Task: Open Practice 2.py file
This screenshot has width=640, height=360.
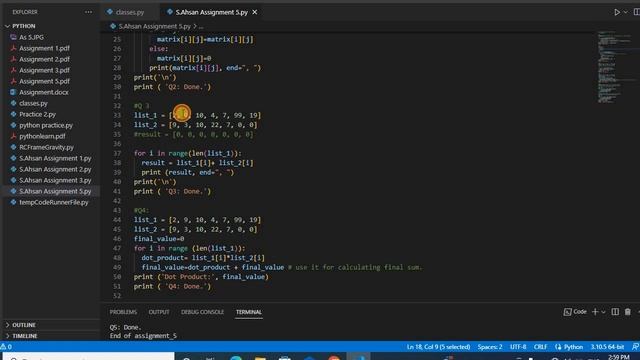Action: coord(37,114)
